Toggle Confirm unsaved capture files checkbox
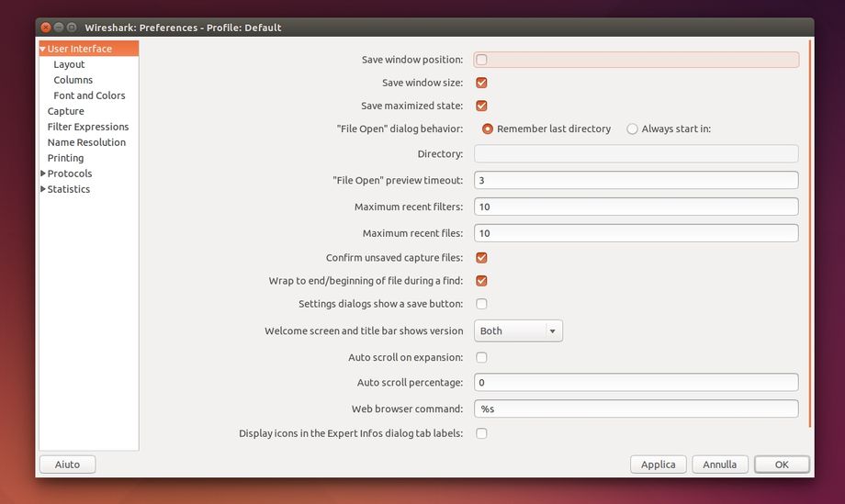The height and width of the screenshot is (504, 845). click(481, 258)
